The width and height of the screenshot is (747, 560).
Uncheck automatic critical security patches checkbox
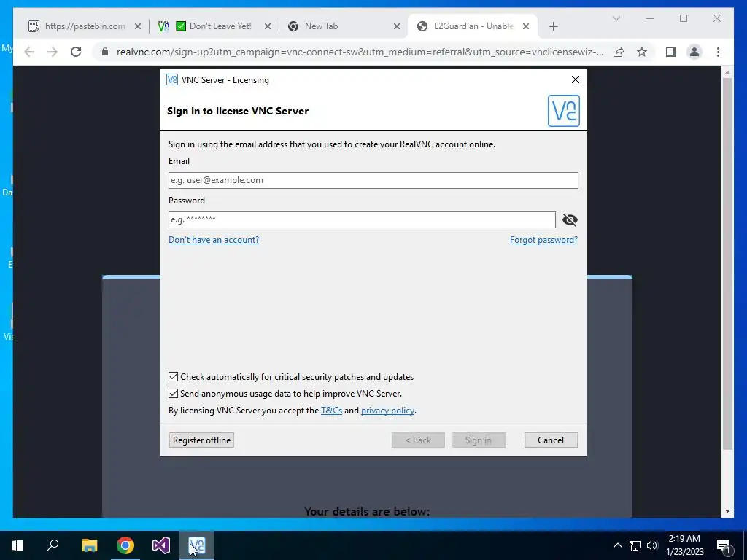coord(173,377)
